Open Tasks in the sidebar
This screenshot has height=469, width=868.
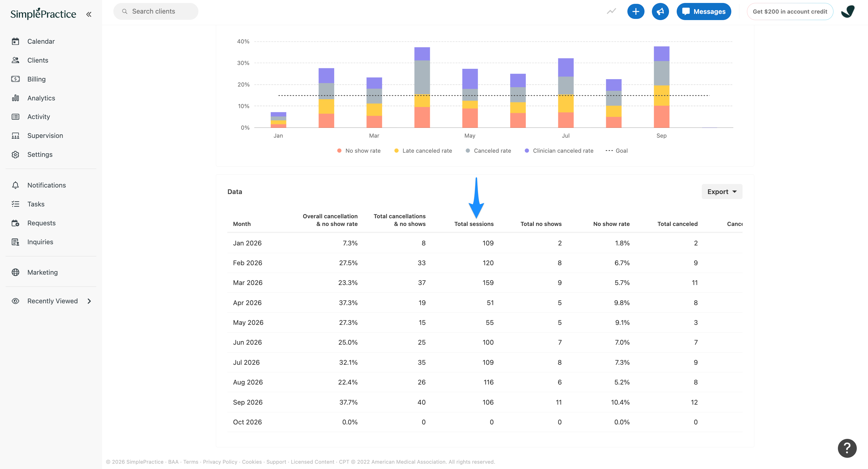point(36,204)
